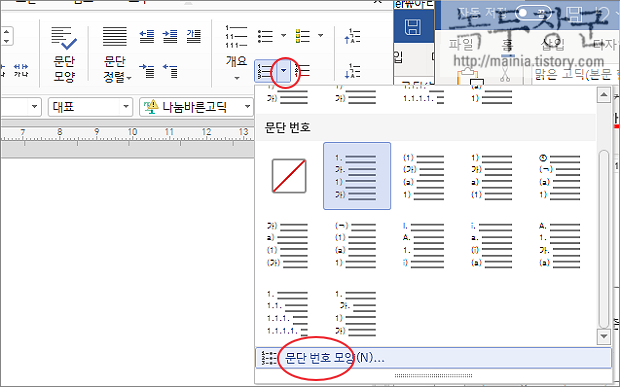The width and height of the screenshot is (620, 387).
Task: Click the paragraph numbering dropdown arrow
Action: point(284,71)
